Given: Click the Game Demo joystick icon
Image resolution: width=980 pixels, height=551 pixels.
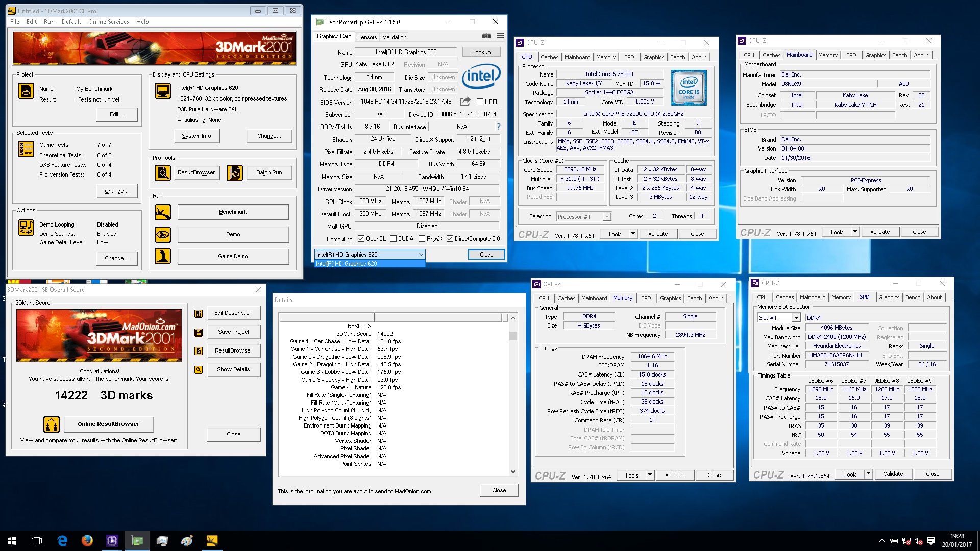Looking at the screenshot, I should [x=163, y=256].
